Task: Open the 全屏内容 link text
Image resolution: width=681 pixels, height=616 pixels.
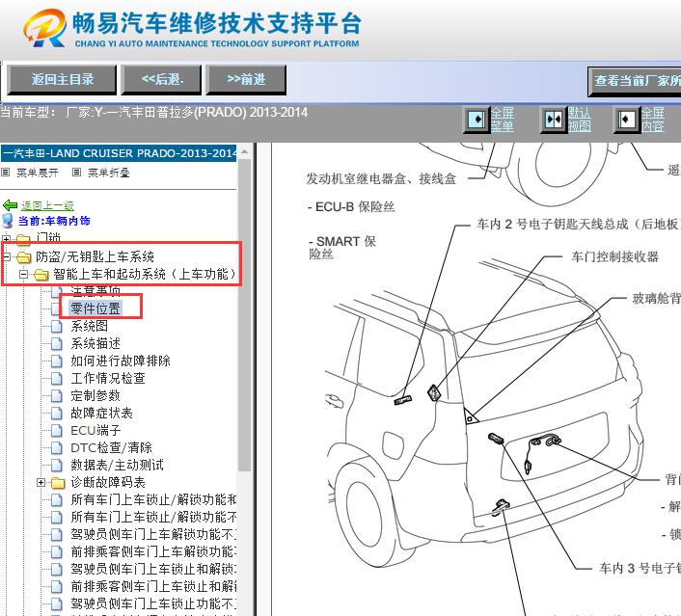Action: click(653, 120)
